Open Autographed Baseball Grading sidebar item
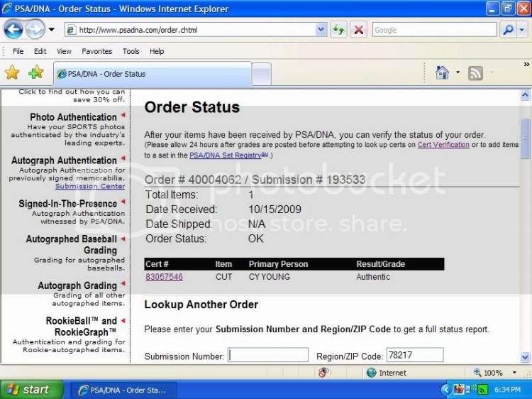Viewport: 532px width, 399px height. coord(72,244)
